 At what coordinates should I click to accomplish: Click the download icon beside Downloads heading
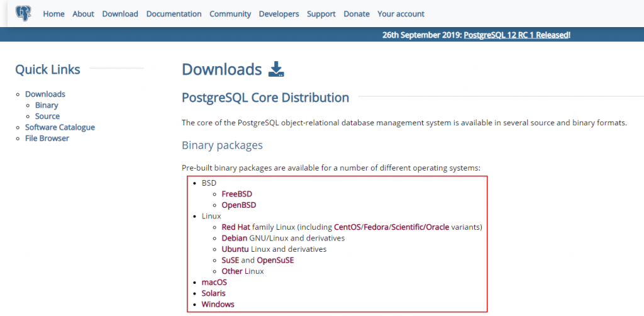coord(277,69)
